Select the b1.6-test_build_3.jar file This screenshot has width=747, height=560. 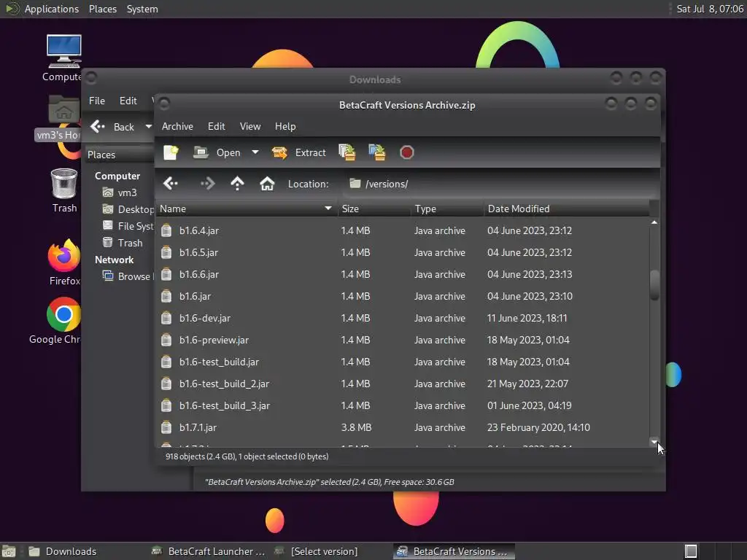pyautogui.click(x=403, y=405)
